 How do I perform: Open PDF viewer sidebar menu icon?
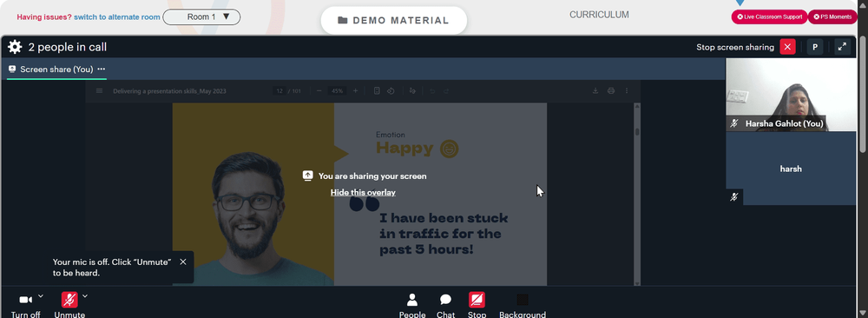coord(99,91)
